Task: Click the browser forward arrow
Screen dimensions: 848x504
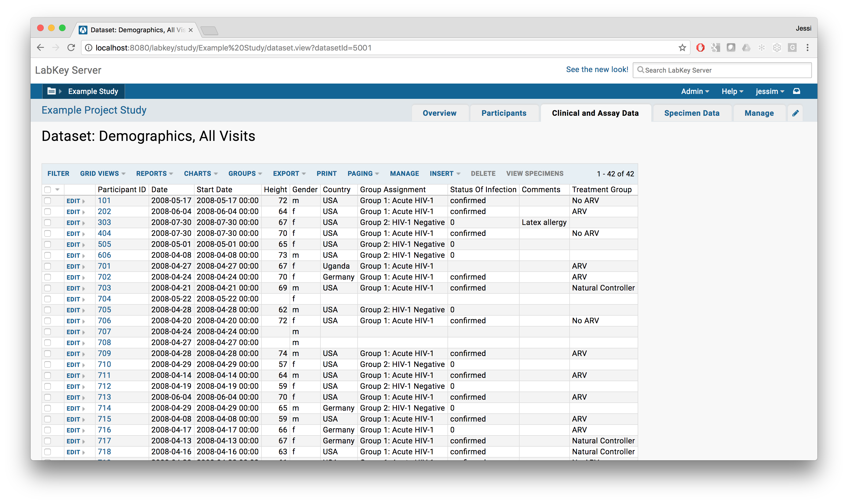Action: 56,48
